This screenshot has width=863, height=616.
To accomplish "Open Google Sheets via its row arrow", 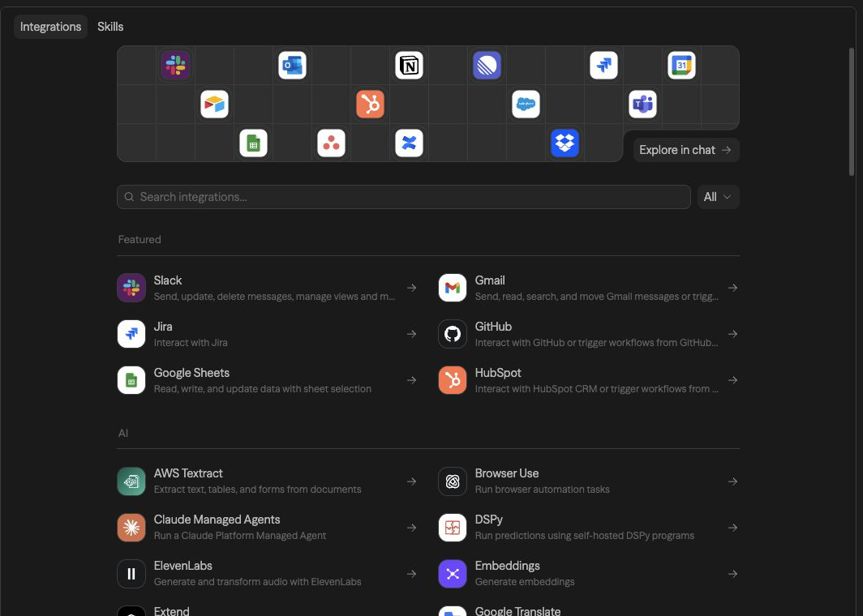I will pos(412,380).
